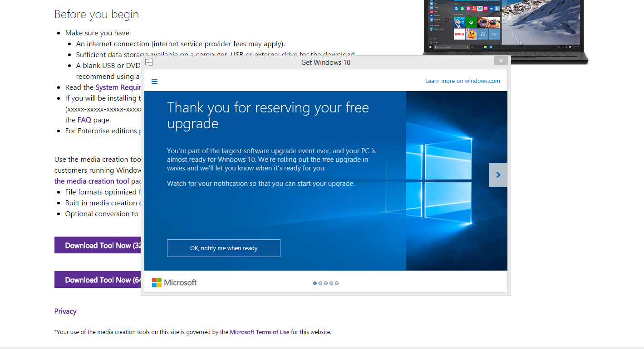Click the Windows 10 laptop image
The height and width of the screenshot is (349, 644).
[505, 32]
